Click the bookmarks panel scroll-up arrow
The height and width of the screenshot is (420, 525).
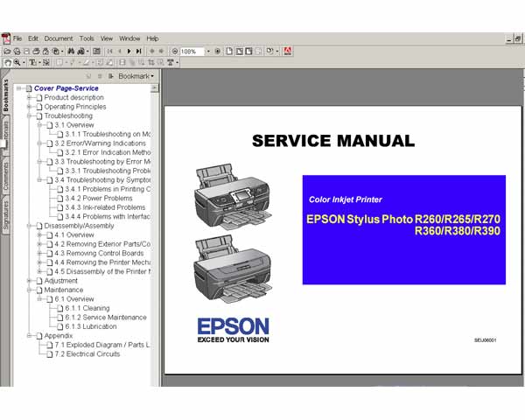[154, 88]
